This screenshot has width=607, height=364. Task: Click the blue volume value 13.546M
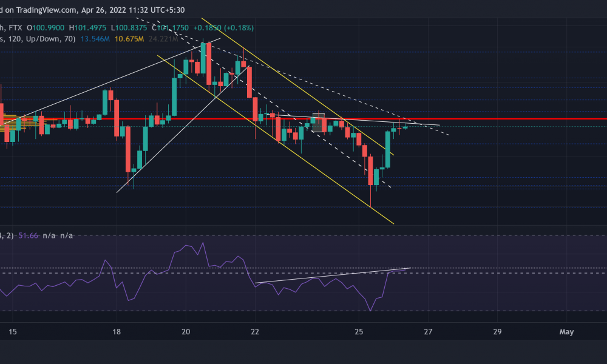click(95, 39)
